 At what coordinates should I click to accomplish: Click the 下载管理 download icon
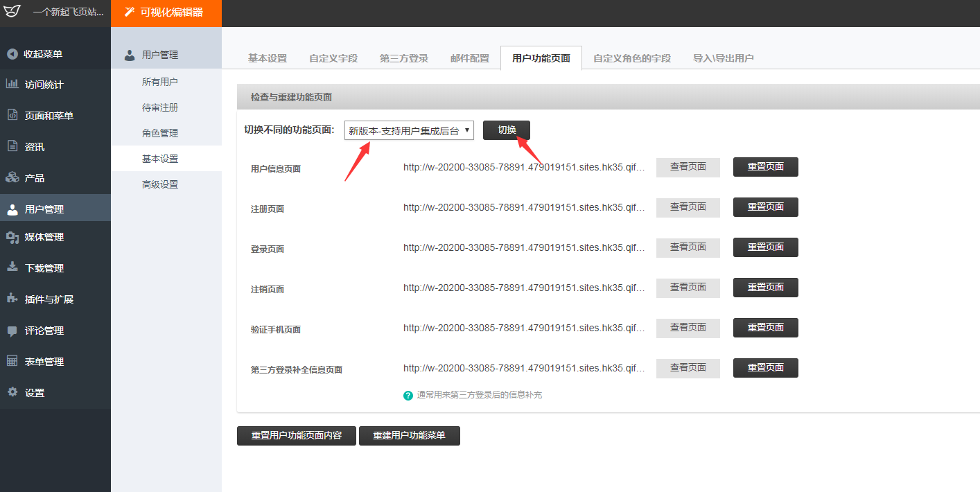pos(12,267)
